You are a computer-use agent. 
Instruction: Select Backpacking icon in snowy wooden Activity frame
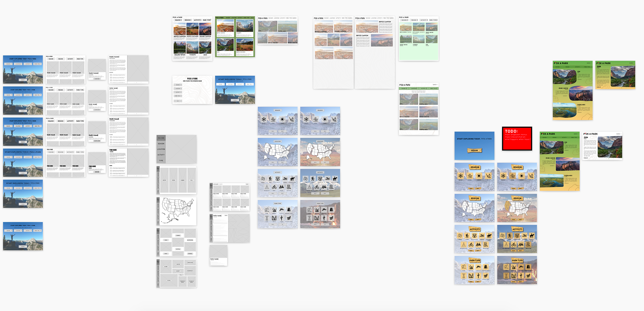pyautogui.click(x=475, y=236)
